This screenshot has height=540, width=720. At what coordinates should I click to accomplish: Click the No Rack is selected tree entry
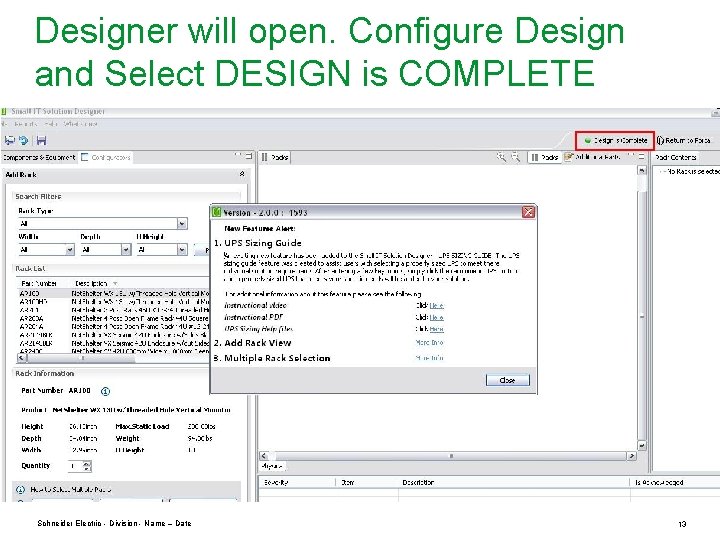pos(692,171)
